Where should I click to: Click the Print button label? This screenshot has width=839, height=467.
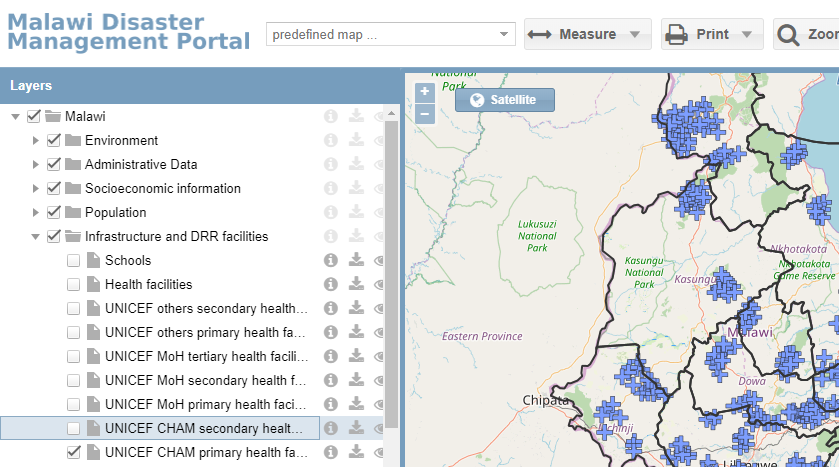click(x=712, y=34)
